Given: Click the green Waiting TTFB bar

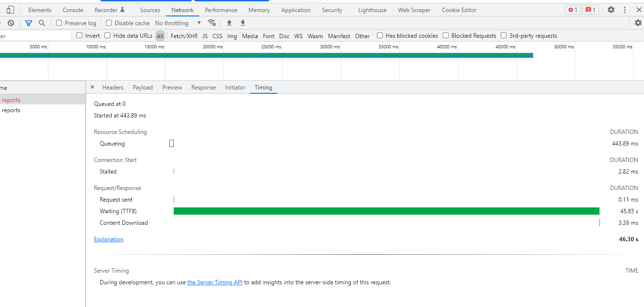Looking at the screenshot, I should (387, 211).
